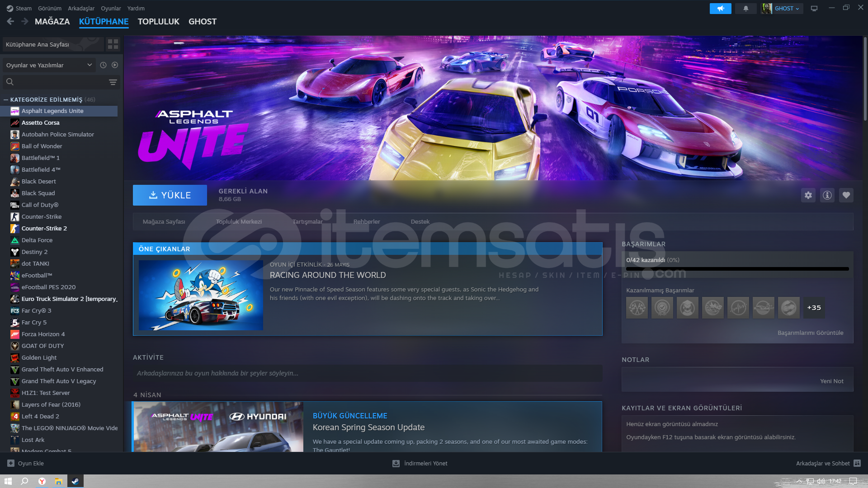
Task: Click Kütüphane Ana Sayfası button
Action: (x=52, y=44)
